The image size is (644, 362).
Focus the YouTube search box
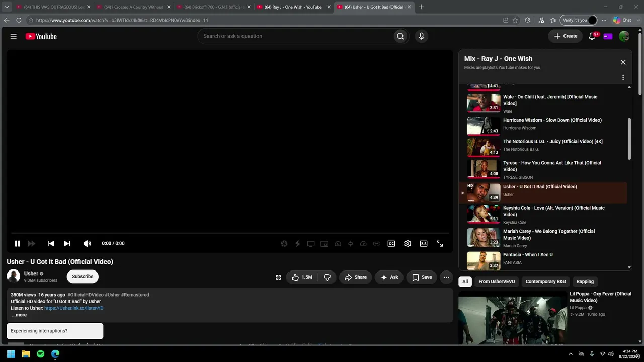point(295,36)
